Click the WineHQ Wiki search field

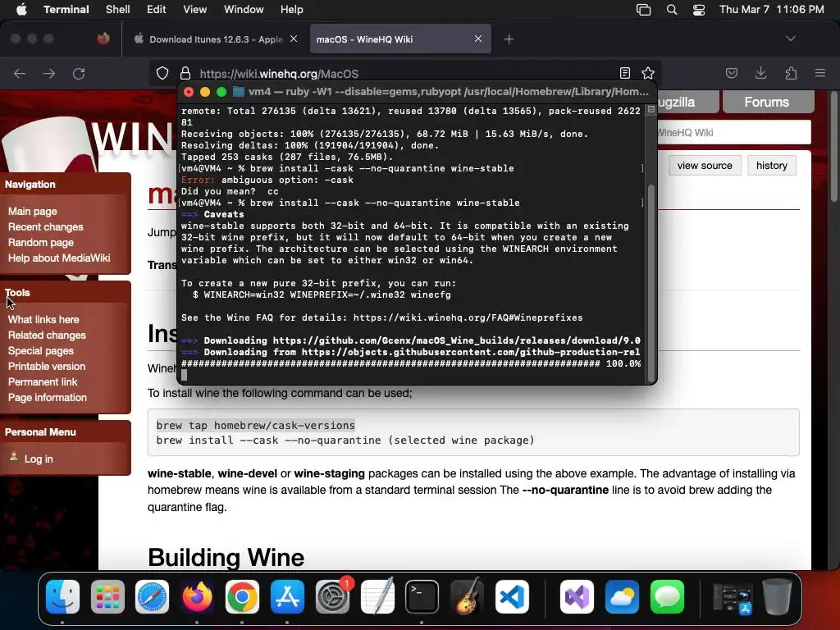pos(733,132)
